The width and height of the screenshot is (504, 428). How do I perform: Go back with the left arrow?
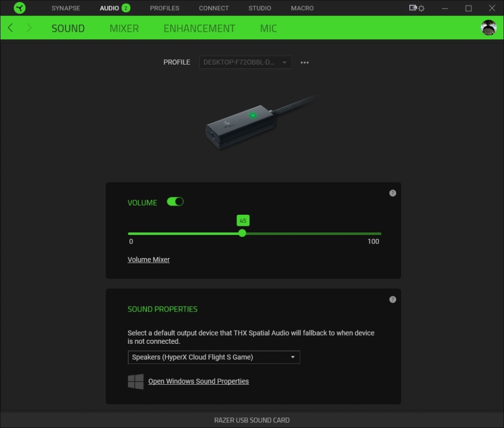10,28
